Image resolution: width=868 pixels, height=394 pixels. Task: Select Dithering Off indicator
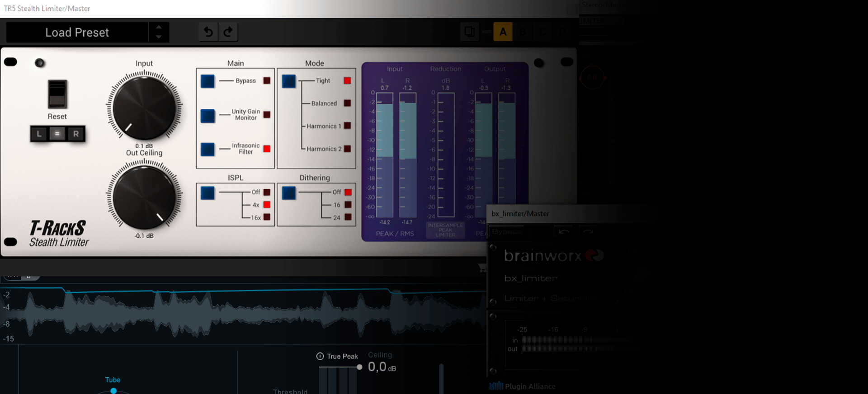click(x=348, y=192)
